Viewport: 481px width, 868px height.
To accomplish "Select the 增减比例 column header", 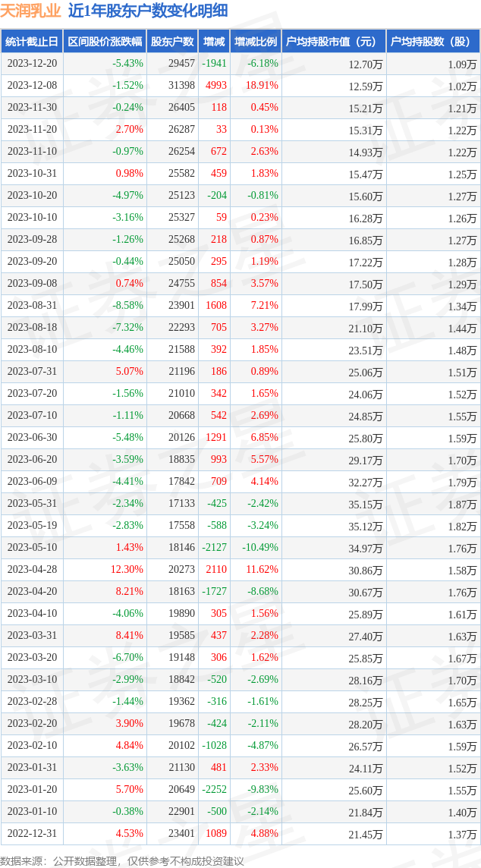I will click(256, 42).
